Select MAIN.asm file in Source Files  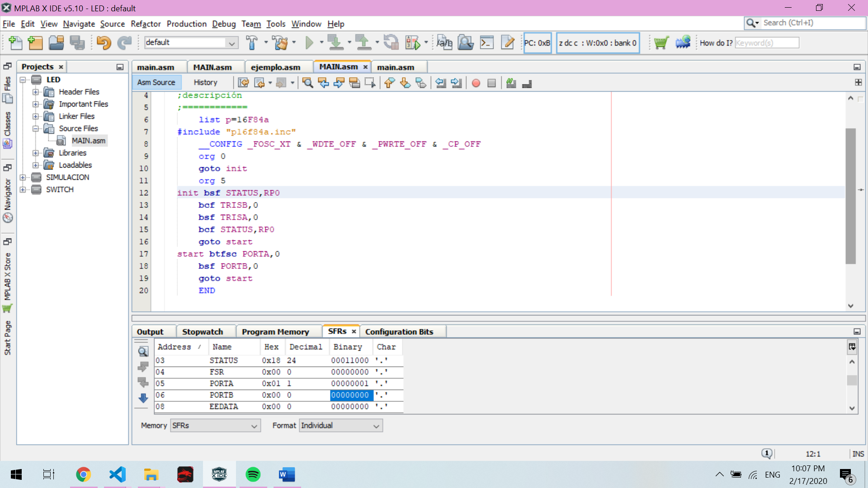88,141
